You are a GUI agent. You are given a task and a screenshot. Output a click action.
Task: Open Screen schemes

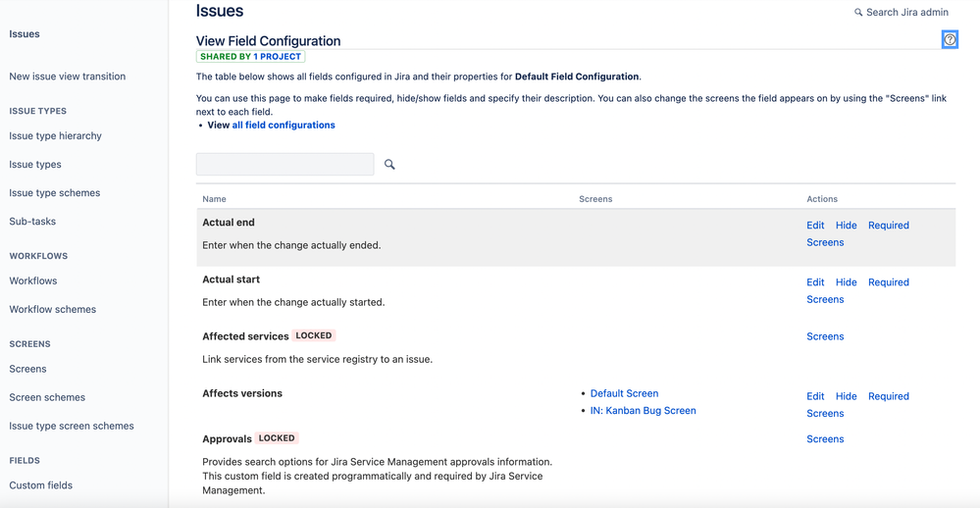click(x=47, y=397)
